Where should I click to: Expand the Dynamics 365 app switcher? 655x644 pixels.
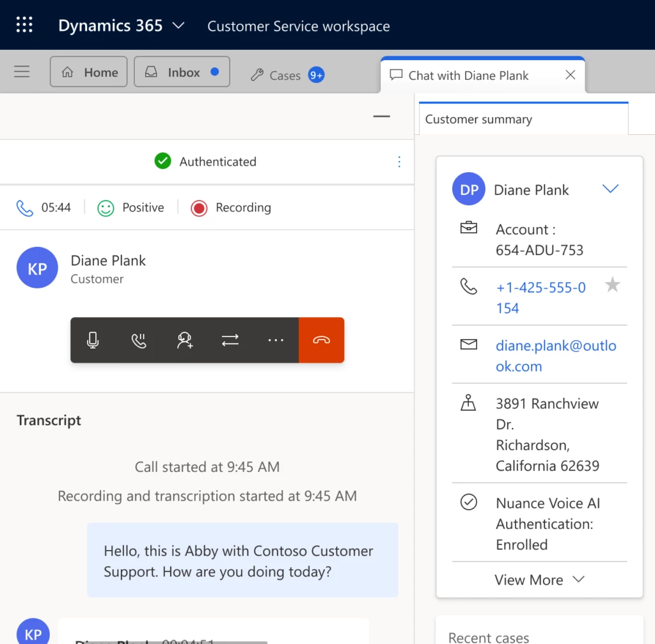(178, 25)
